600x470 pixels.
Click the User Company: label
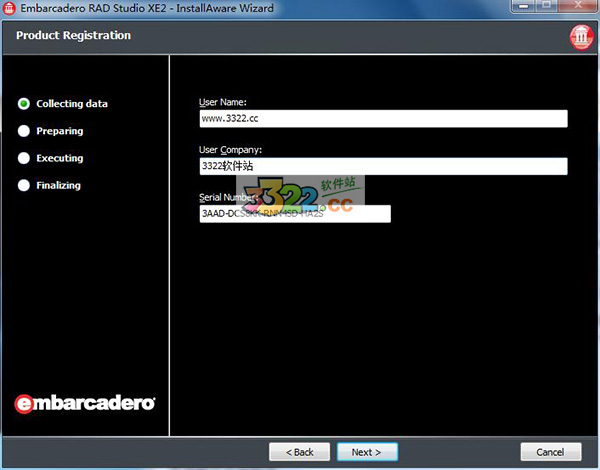tap(230, 150)
